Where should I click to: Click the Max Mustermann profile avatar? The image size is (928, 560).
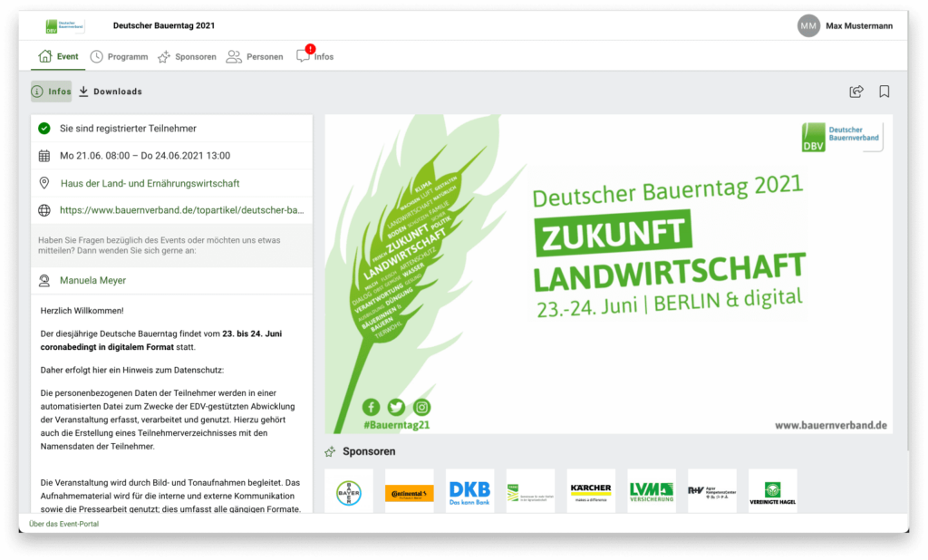807,25
